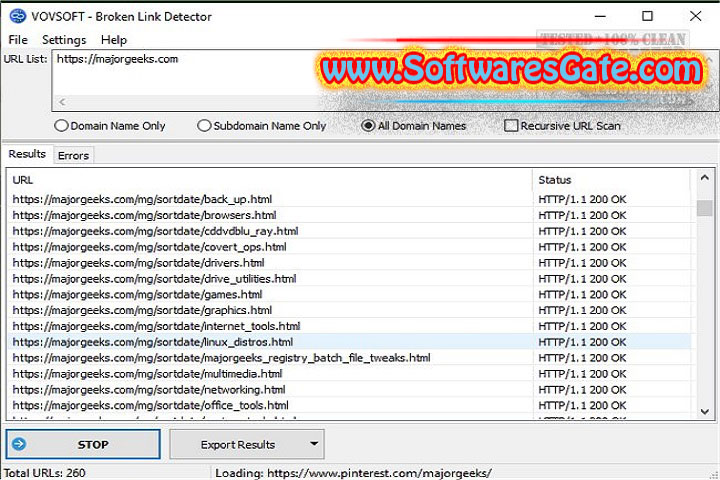Click https://majorgeeks.com in URL list
This screenshot has height=480, width=720.
117,59
